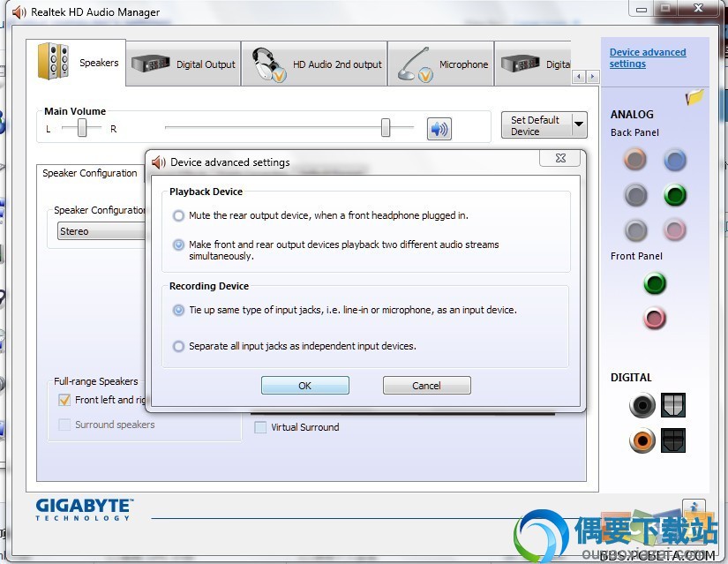The image size is (728, 564).
Task: Click the gray jack in the Back Panel middle row
Action: pyautogui.click(x=635, y=195)
